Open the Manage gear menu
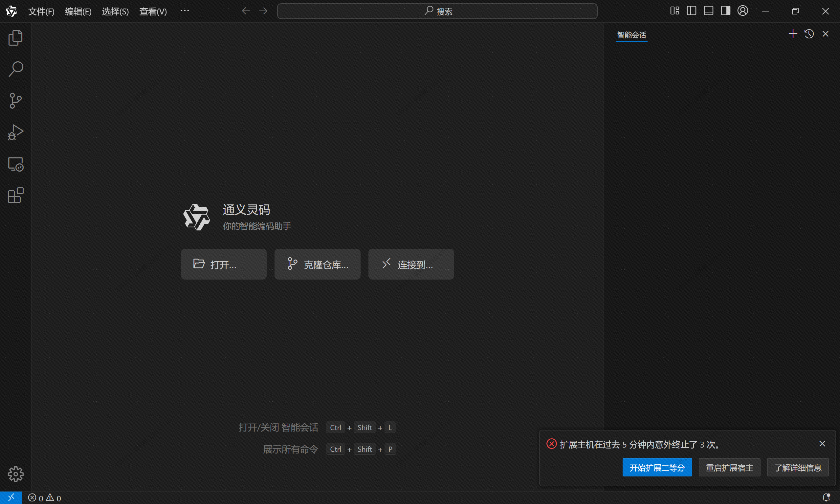 click(x=15, y=474)
